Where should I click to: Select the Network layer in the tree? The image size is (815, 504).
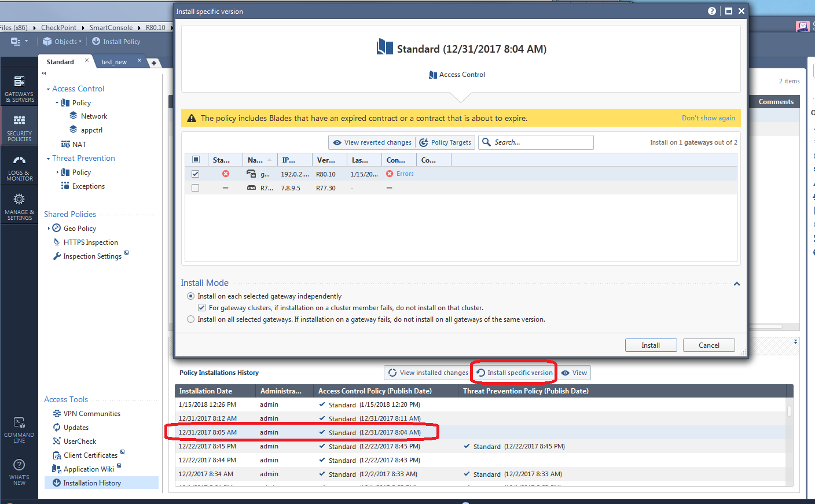click(94, 116)
